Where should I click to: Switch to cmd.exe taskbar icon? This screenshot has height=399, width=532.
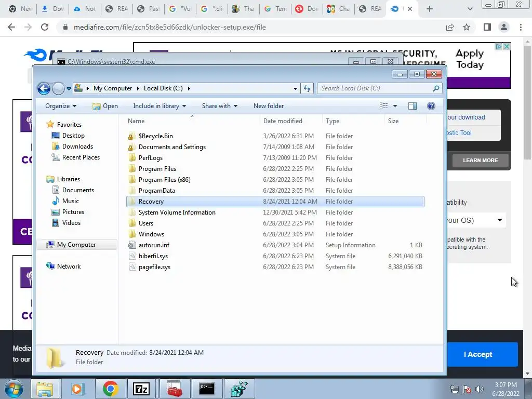(x=207, y=389)
